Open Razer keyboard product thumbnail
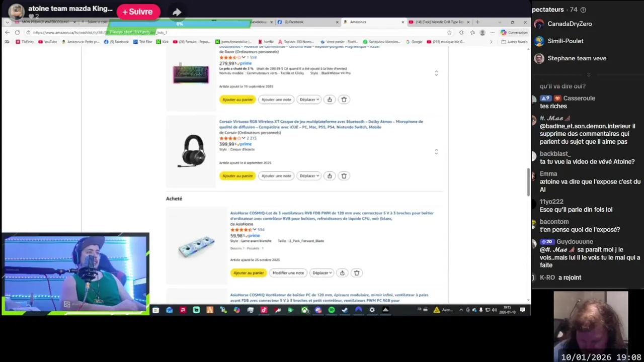644x362 pixels. pyautogui.click(x=191, y=74)
